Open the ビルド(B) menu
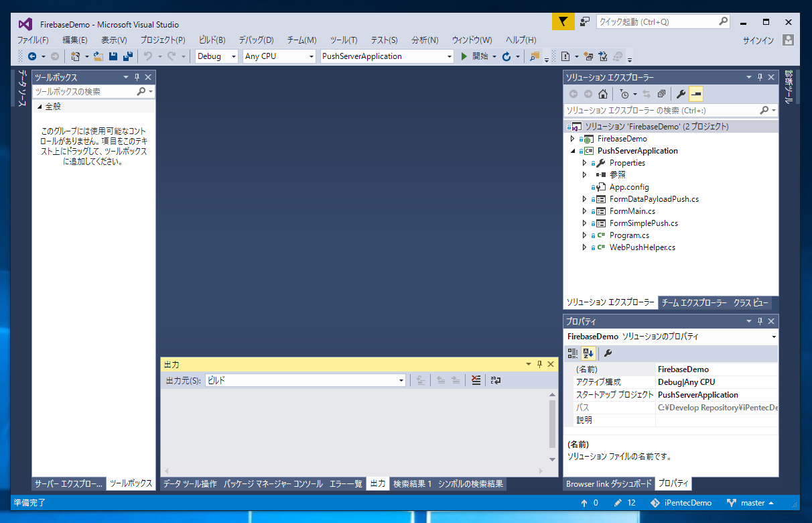Screen dimensions: 812x523 [x=212, y=40]
